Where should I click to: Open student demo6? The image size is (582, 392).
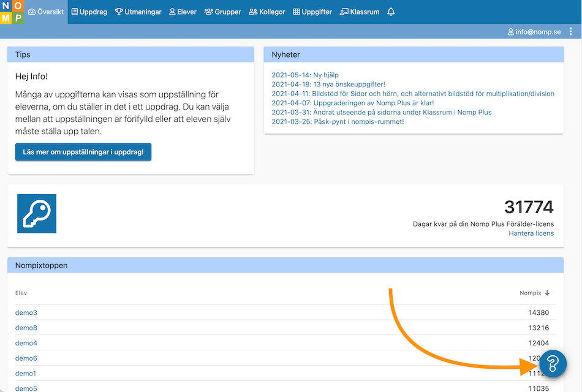click(x=26, y=358)
